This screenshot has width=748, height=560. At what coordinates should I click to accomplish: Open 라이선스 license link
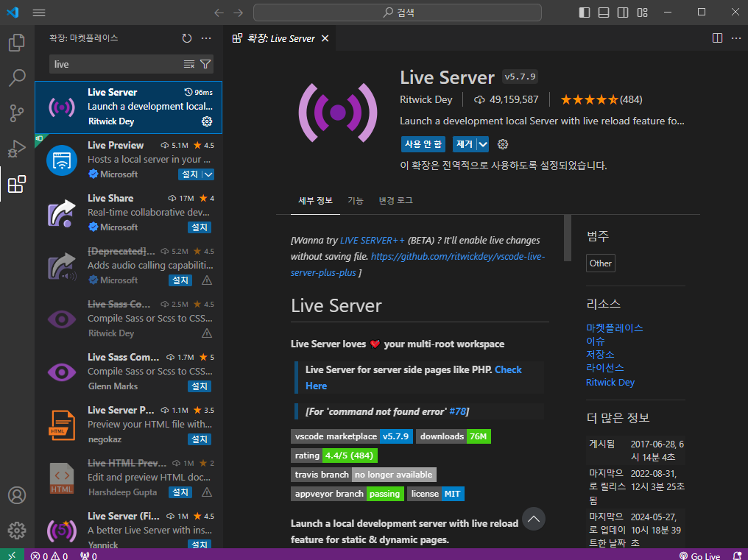click(605, 368)
